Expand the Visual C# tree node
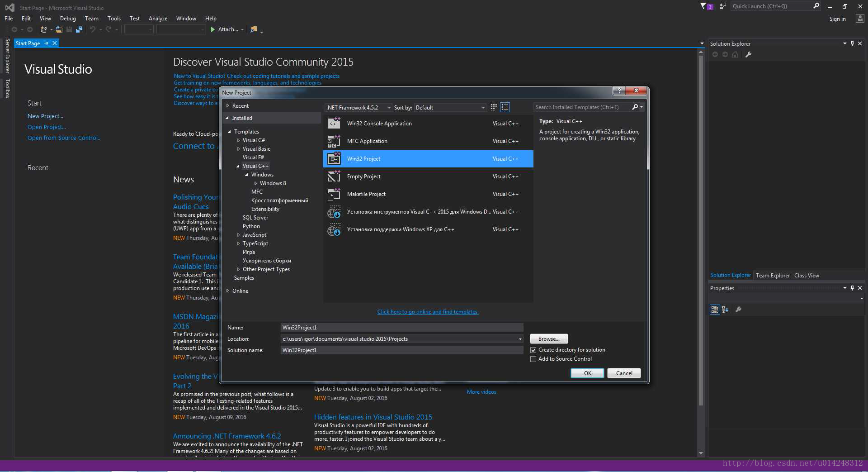The image size is (868, 472). pos(238,140)
